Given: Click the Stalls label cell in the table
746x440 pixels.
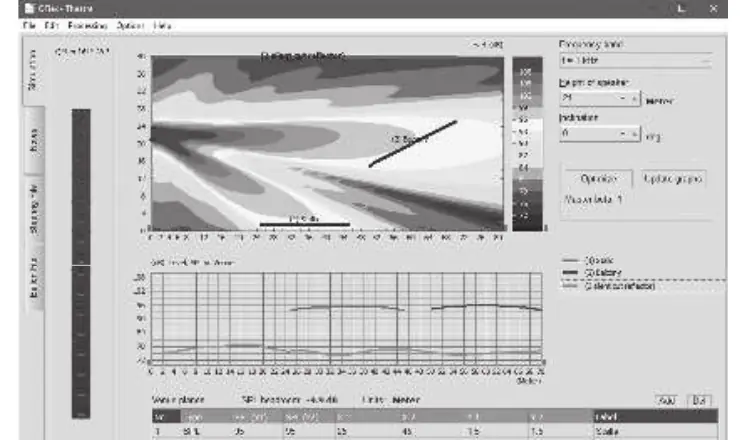Looking at the screenshot, I should [656, 431].
